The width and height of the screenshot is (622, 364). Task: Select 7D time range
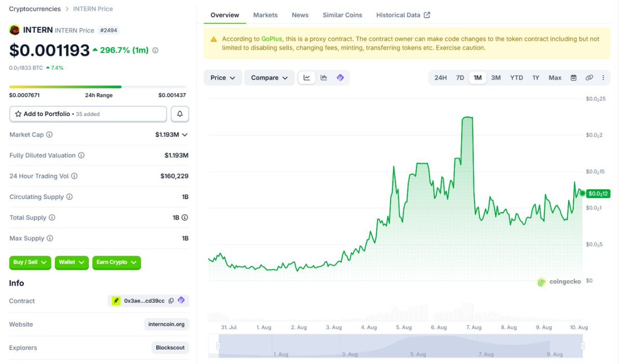(460, 78)
